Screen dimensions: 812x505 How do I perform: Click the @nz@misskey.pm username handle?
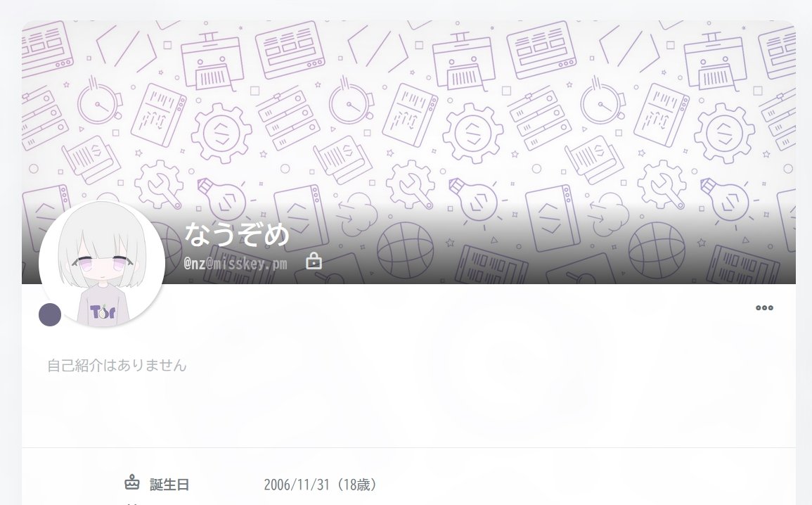[235, 264]
